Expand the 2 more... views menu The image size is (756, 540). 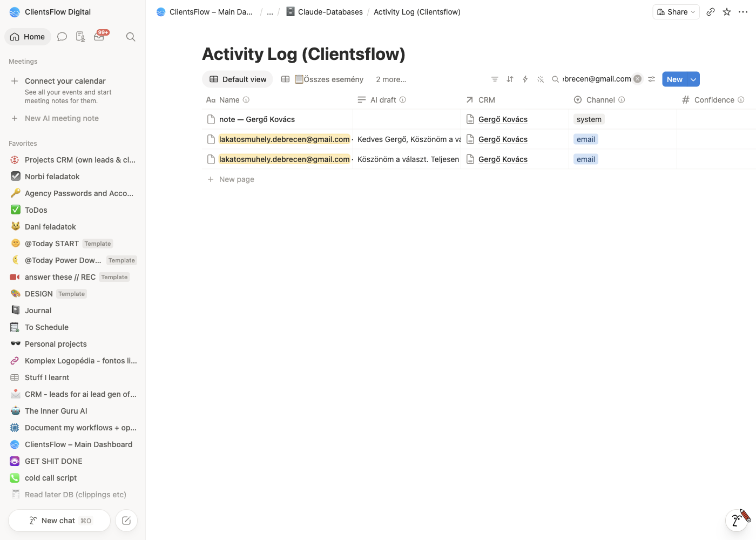[x=391, y=79]
